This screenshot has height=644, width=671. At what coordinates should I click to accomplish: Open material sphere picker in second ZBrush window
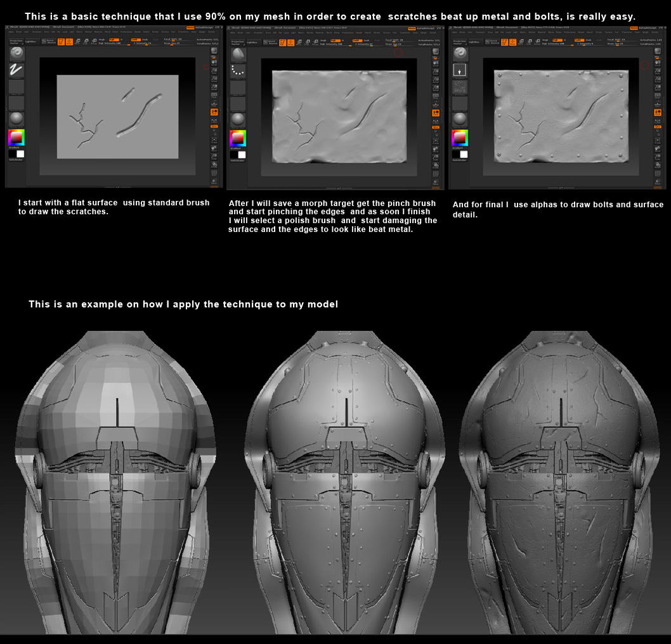238,120
